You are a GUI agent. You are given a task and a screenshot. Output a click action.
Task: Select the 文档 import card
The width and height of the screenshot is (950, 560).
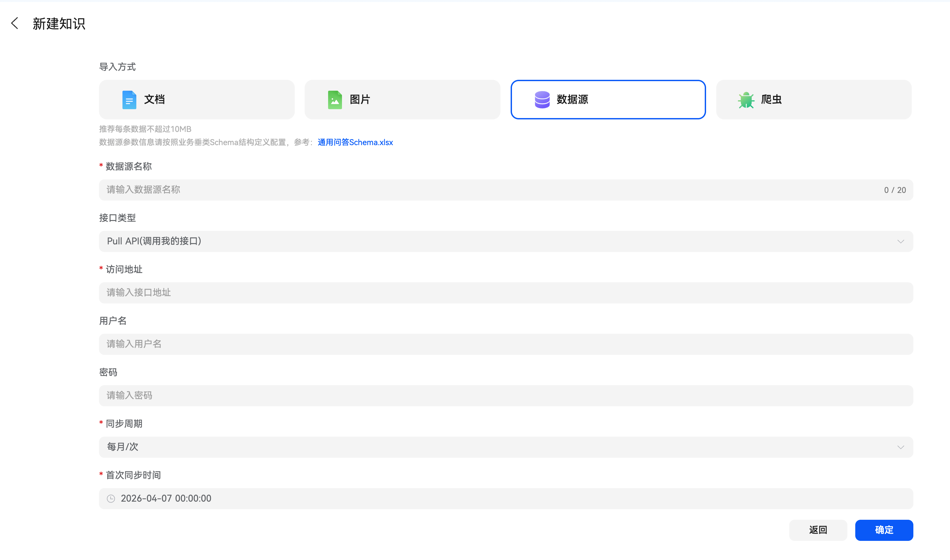[197, 100]
